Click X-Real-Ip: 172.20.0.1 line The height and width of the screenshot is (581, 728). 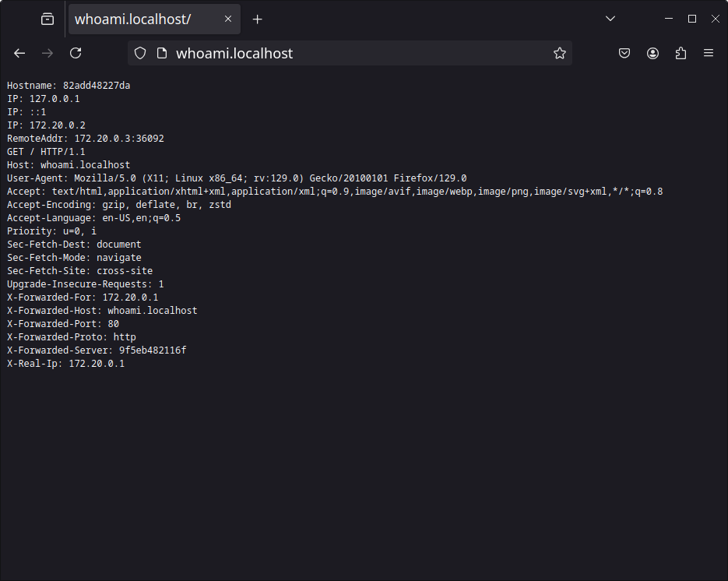tap(65, 364)
